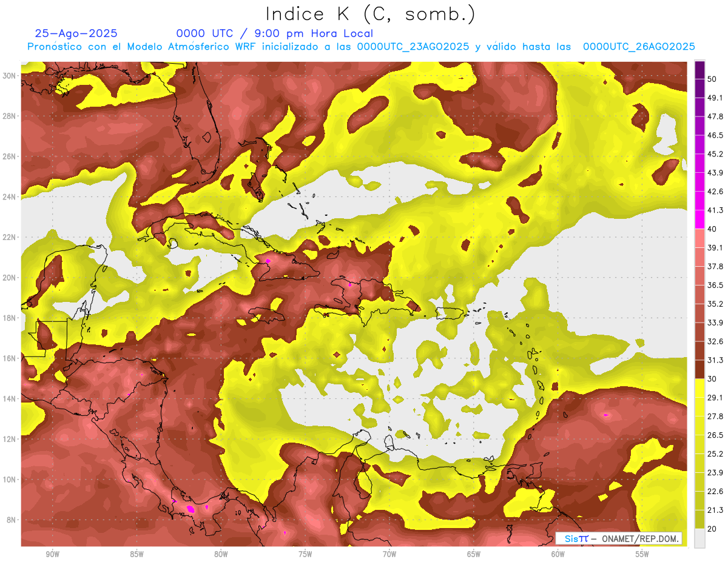This screenshot has width=728, height=562.
Task: Click the 22N latitude label
Action: pos(10,237)
